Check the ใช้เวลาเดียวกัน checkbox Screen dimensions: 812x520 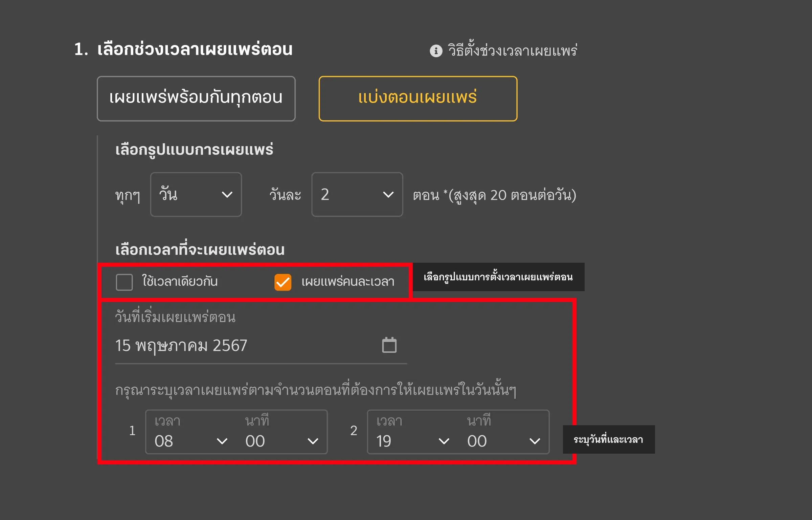click(x=124, y=282)
